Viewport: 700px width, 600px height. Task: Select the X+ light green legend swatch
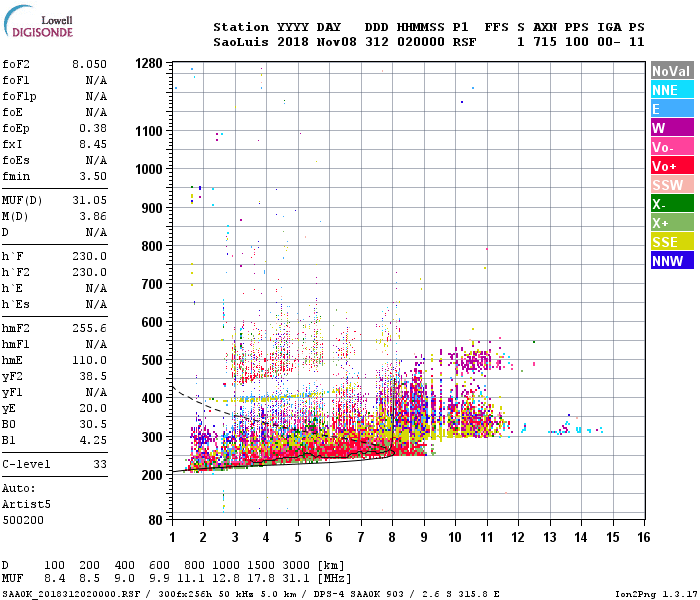[672, 223]
